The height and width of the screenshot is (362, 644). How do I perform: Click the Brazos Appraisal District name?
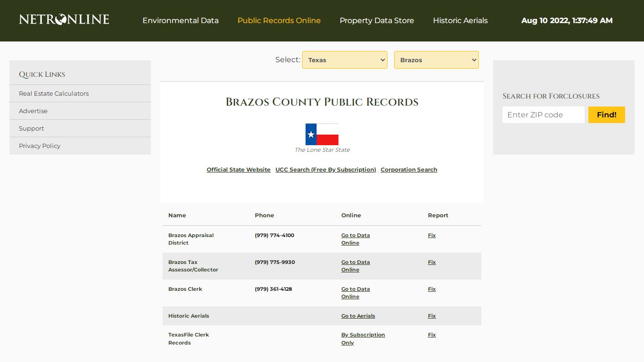(x=191, y=239)
